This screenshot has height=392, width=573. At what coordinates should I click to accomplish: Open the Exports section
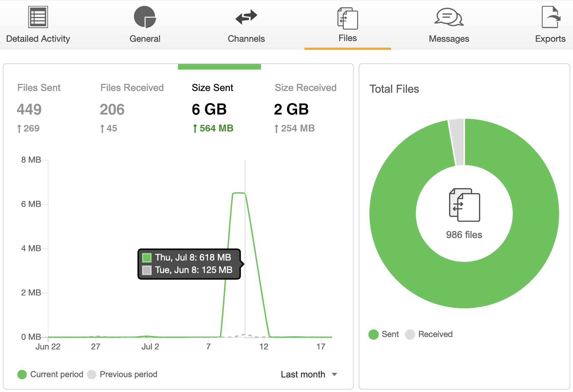550,24
